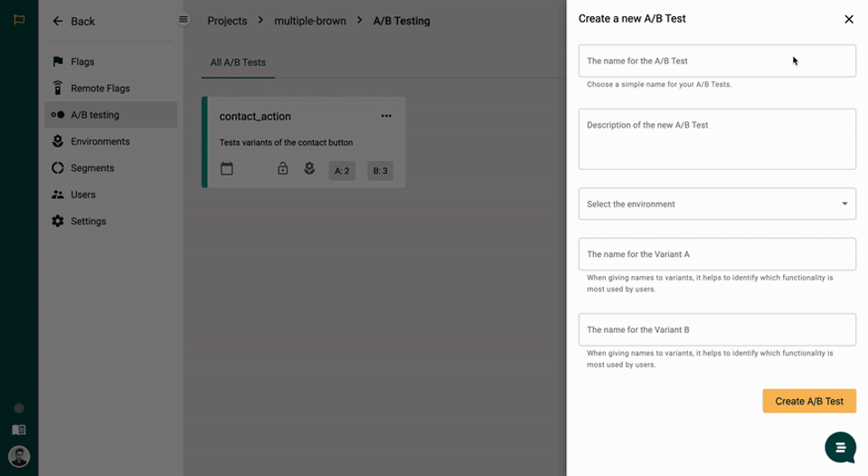
Task: Go to Environments in the sidebar
Action: pos(110,141)
